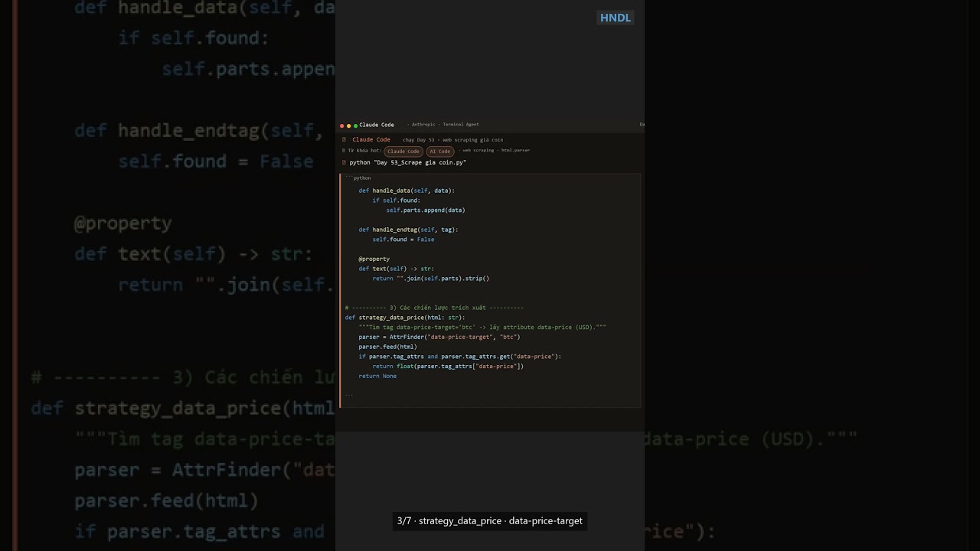Click 'chạy Day 53 · web scraping giá coin' text
This screenshot has width=980, height=551.
[x=453, y=140]
